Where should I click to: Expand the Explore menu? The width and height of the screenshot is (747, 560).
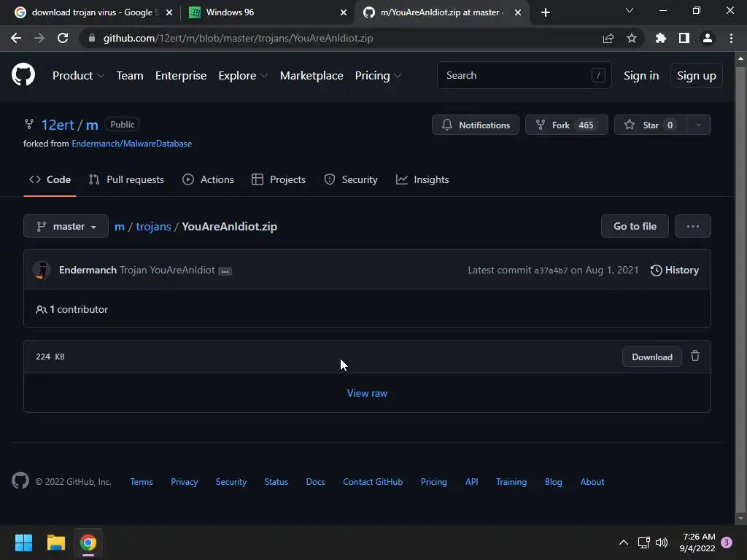(x=243, y=75)
